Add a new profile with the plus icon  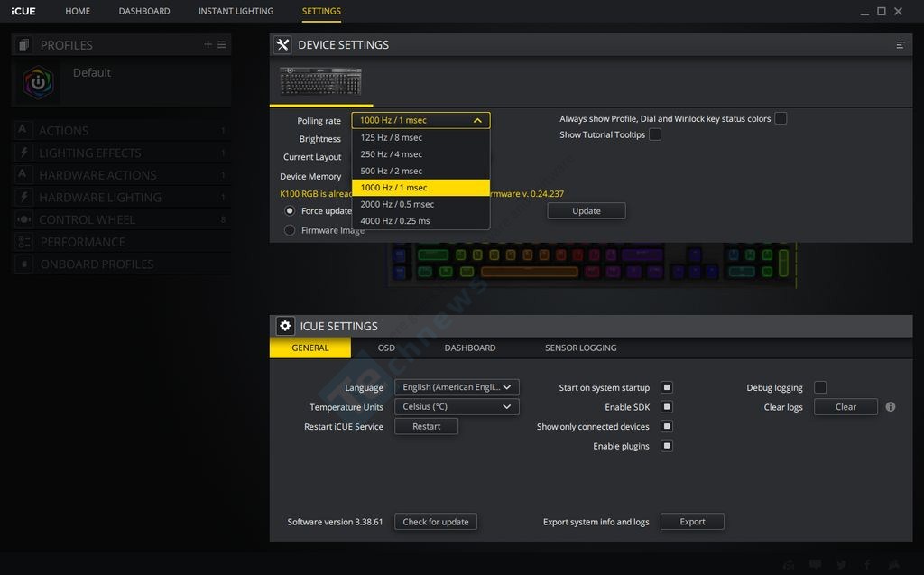coord(208,44)
